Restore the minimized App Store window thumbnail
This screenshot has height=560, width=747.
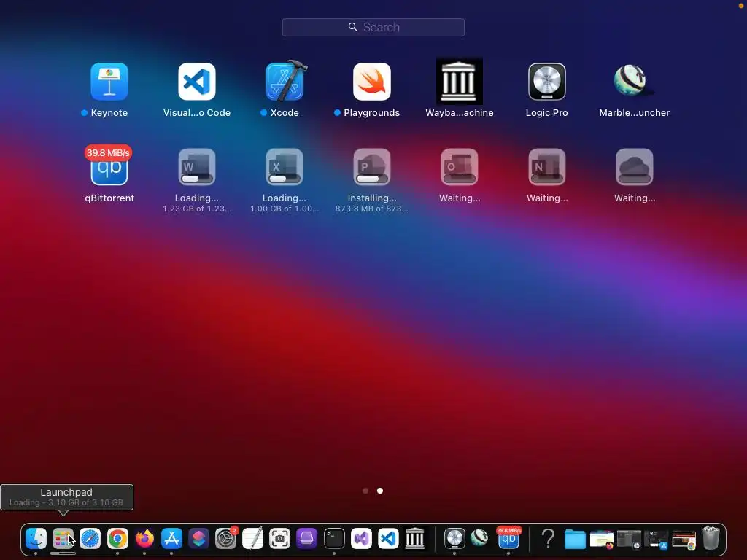coord(656,539)
